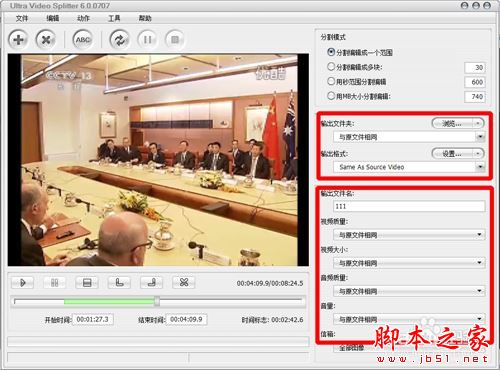The height and width of the screenshot is (370, 500).
Task: Click the remove file X icon
Action: coord(46,40)
